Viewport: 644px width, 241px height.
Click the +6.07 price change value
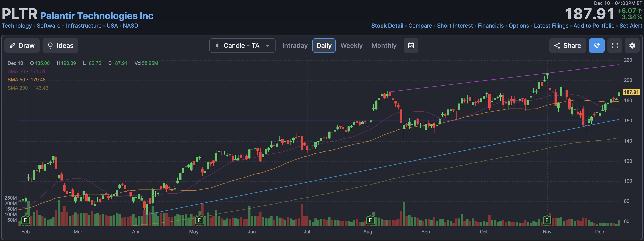(x=627, y=11)
